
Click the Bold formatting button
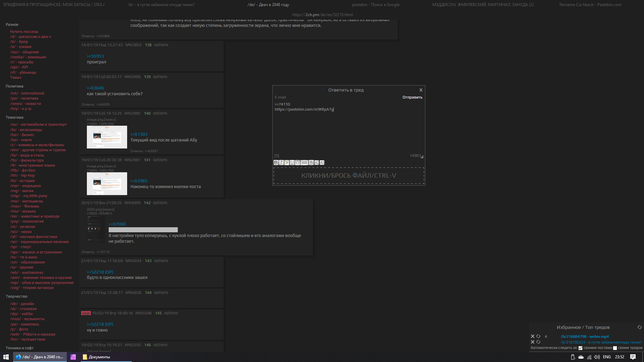276,163
